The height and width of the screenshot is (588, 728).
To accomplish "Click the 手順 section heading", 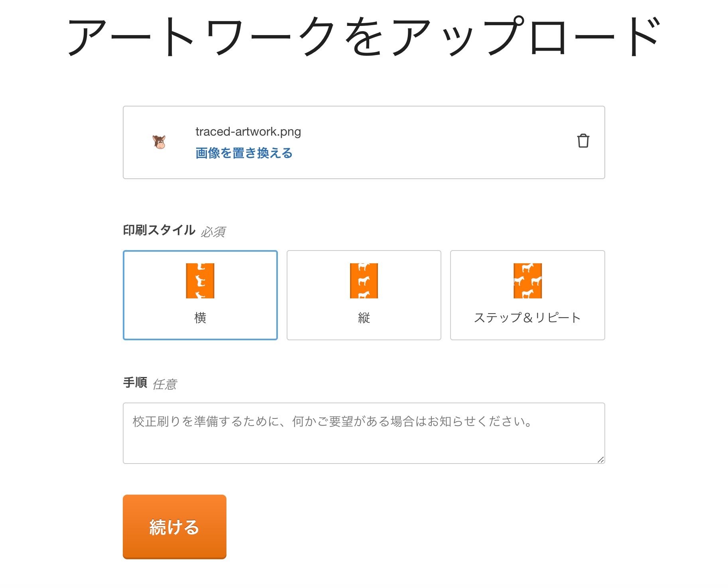I will [x=135, y=383].
